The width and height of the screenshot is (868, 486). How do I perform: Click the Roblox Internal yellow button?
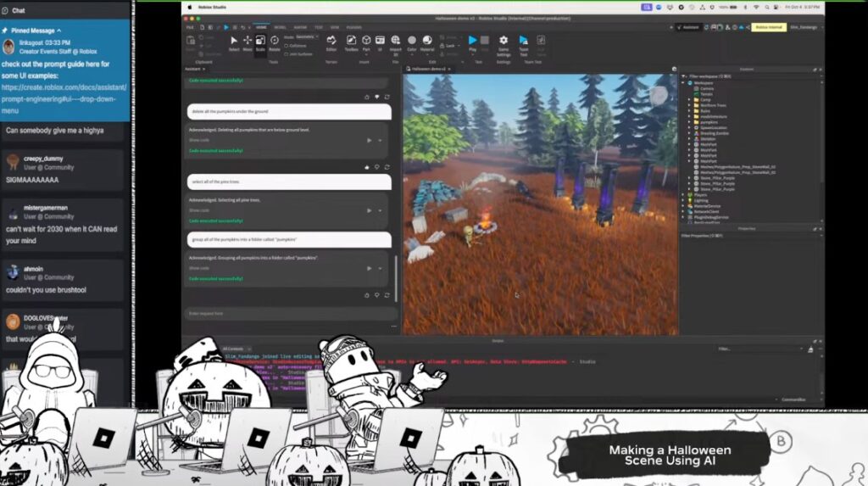tap(768, 27)
